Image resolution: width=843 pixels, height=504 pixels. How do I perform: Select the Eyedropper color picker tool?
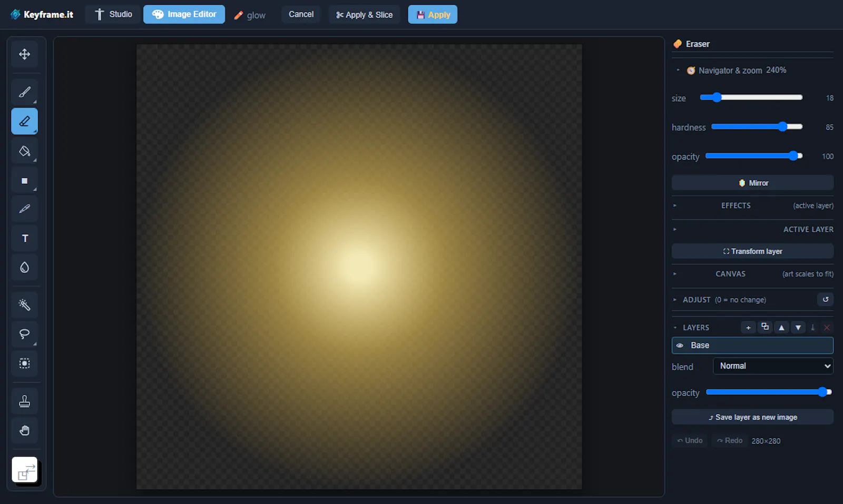click(24, 209)
